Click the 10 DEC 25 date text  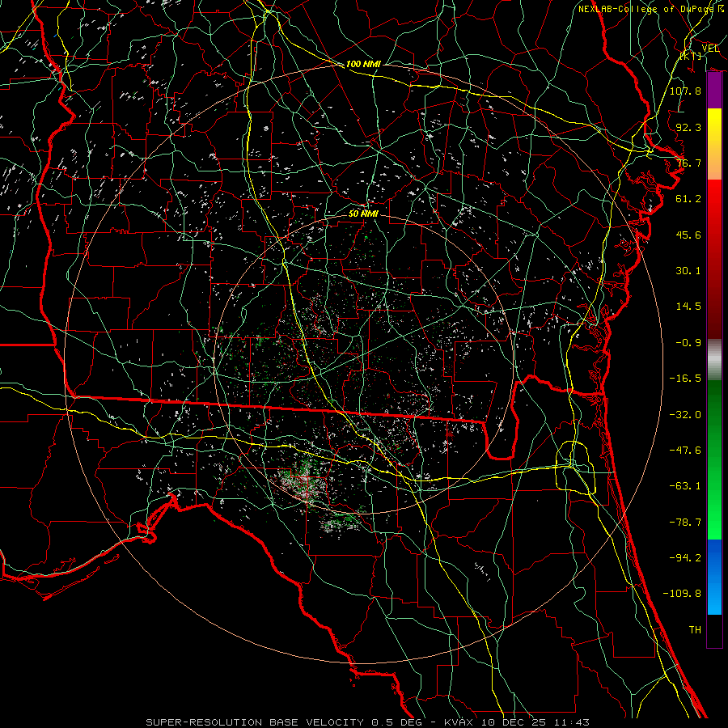[515, 722]
